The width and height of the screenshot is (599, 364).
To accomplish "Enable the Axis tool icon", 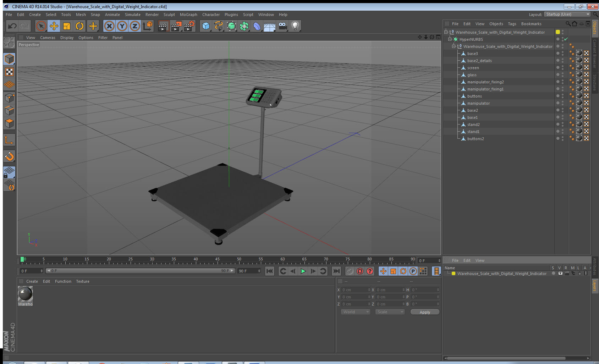I will click(x=9, y=140).
